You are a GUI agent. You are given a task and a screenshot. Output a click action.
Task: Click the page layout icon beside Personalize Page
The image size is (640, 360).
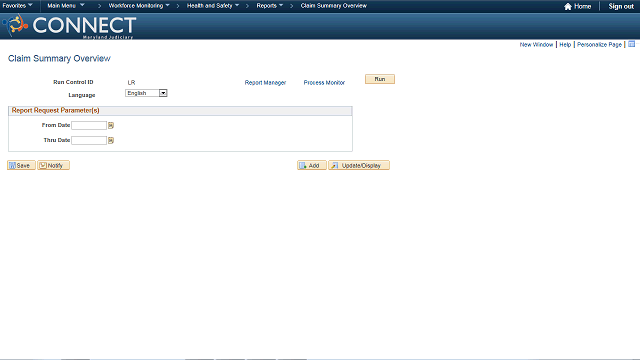(x=631, y=44)
